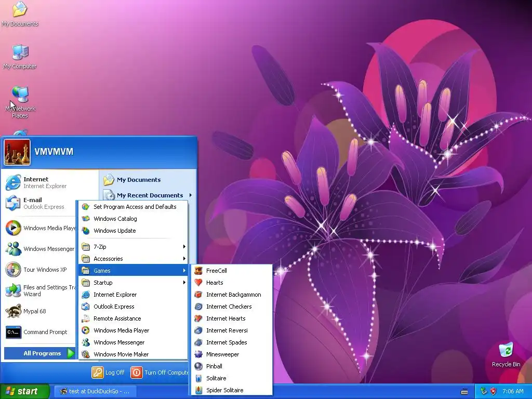Click the 7-Zip folder icon
The height and width of the screenshot is (399, 532).
click(x=86, y=247)
